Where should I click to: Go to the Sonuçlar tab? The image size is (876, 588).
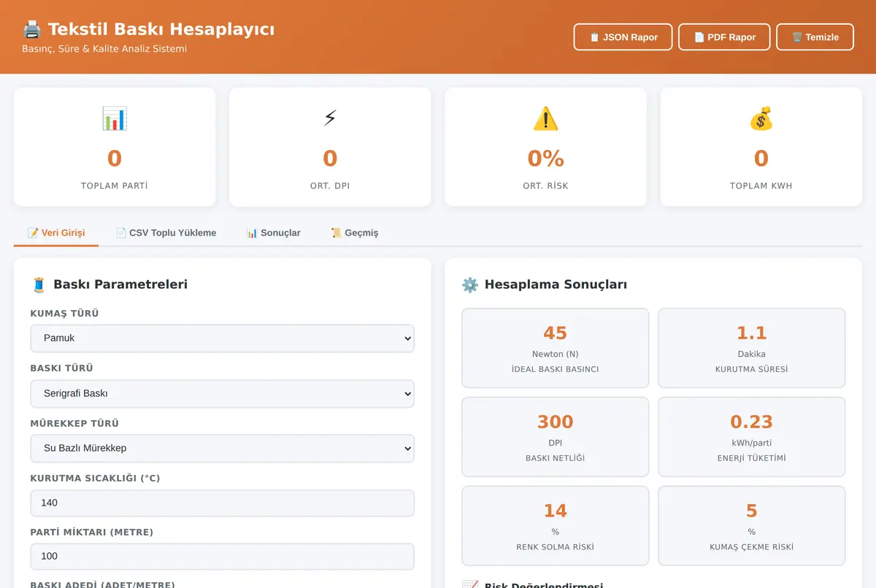273,233
